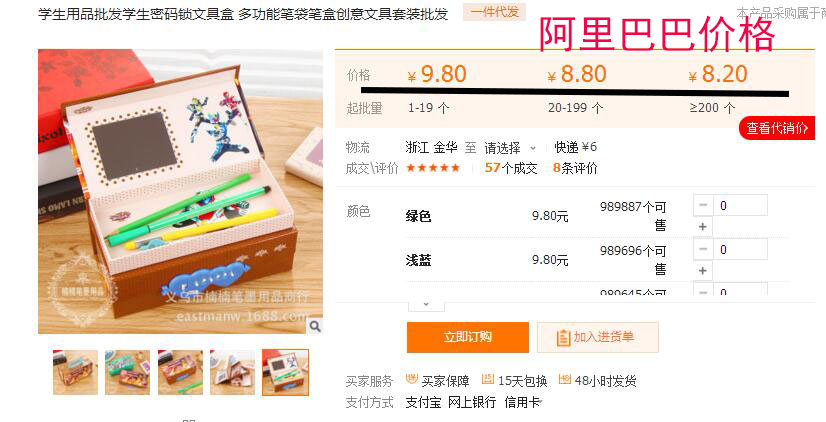Click the five-star rating icons

click(x=433, y=168)
